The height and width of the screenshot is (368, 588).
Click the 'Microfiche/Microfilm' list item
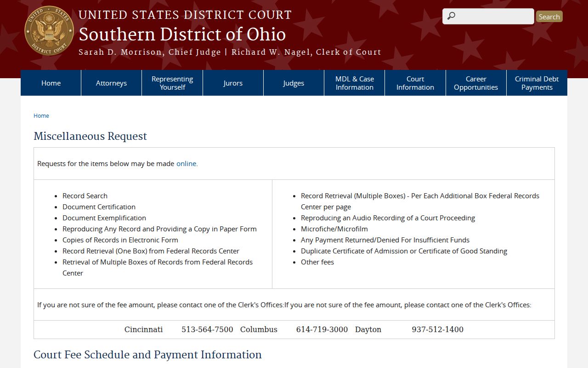tap(334, 229)
